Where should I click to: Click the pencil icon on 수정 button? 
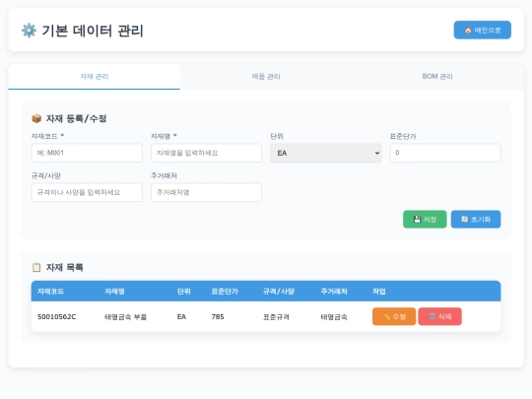pyautogui.click(x=386, y=316)
